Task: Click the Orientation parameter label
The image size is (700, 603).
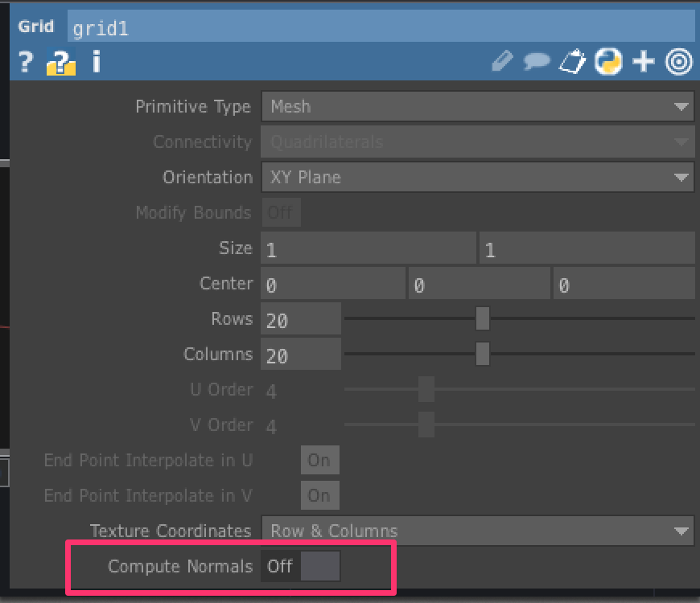Action: tap(208, 178)
